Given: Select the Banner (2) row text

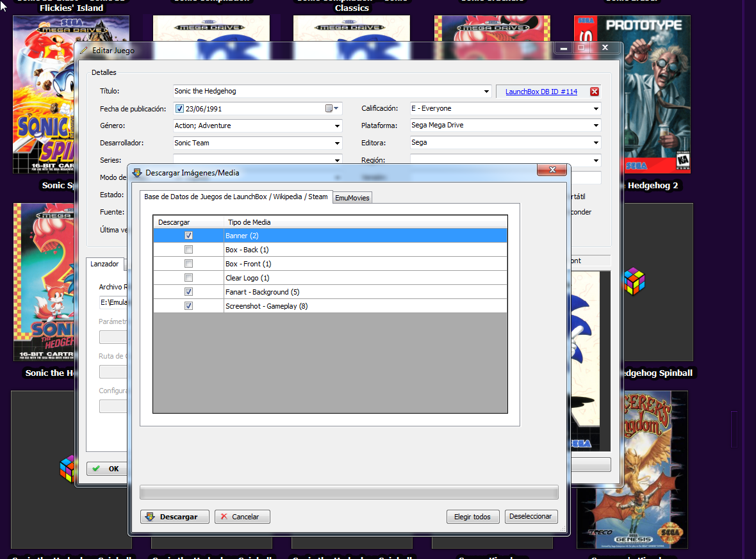Looking at the screenshot, I should [242, 236].
